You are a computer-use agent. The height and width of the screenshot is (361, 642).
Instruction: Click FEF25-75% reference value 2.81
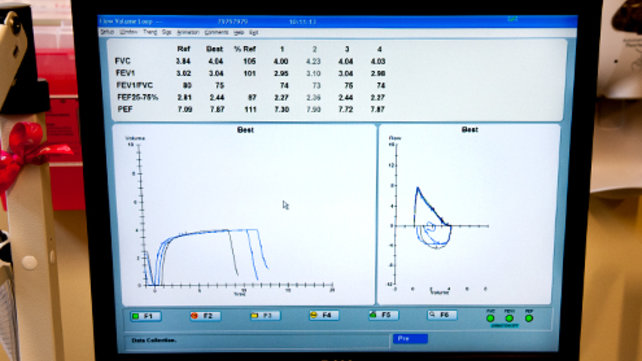(184, 97)
